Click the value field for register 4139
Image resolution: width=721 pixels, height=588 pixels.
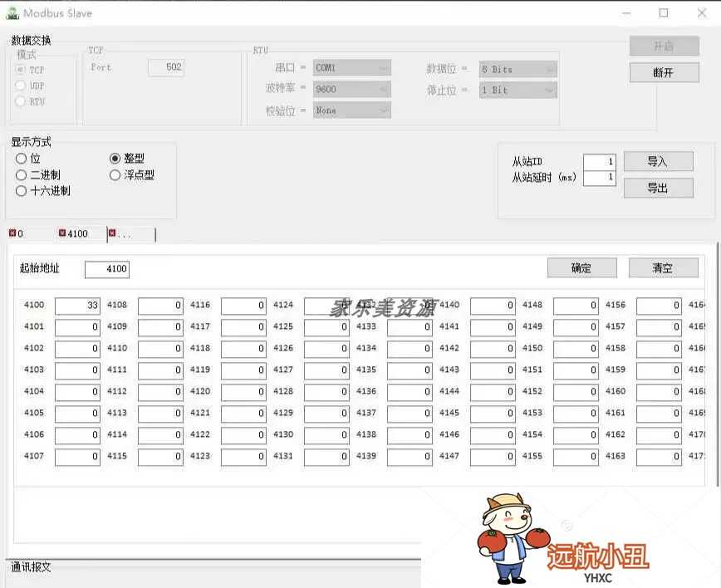[x=410, y=457]
